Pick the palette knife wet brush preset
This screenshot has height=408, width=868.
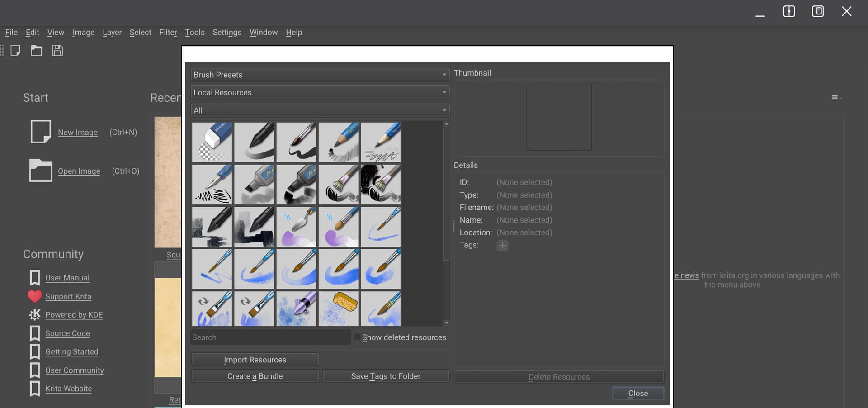point(296,227)
